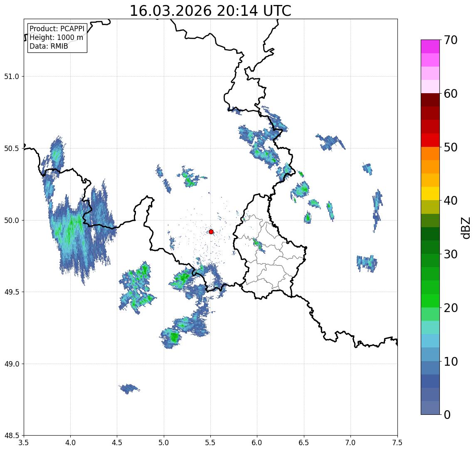Click the magenta top colorbar segment

click(430, 47)
